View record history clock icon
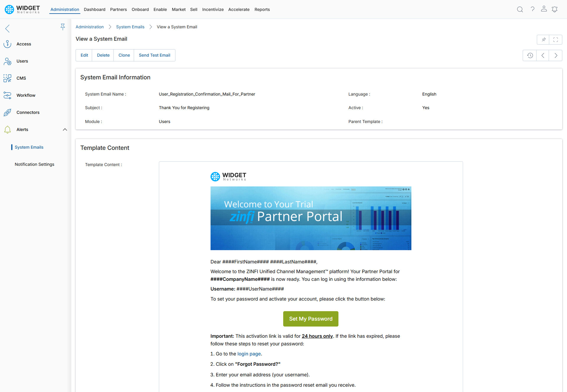 [530, 55]
